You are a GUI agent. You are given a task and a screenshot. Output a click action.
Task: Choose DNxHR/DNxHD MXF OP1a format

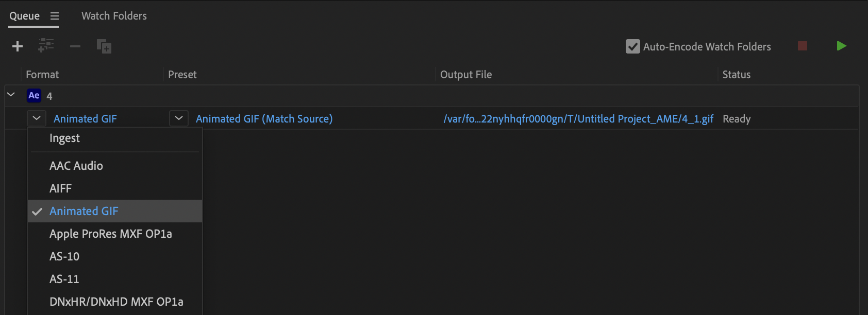coord(115,302)
